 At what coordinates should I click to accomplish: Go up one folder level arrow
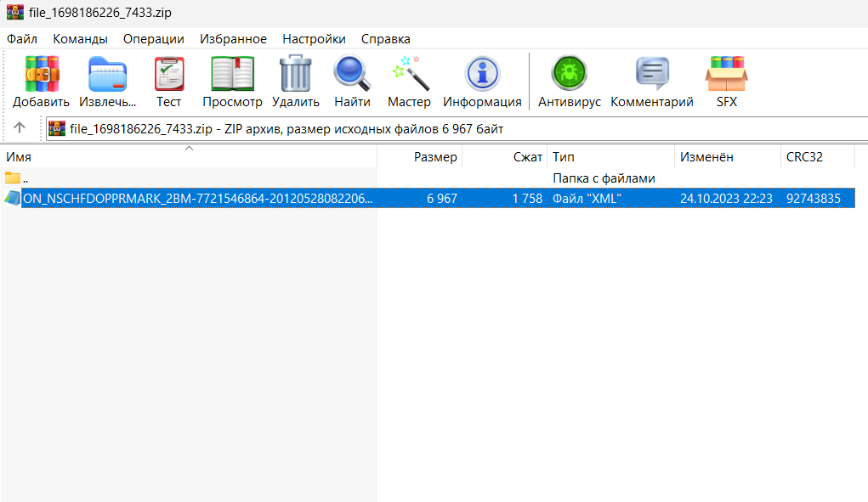click(x=20, y=127)
